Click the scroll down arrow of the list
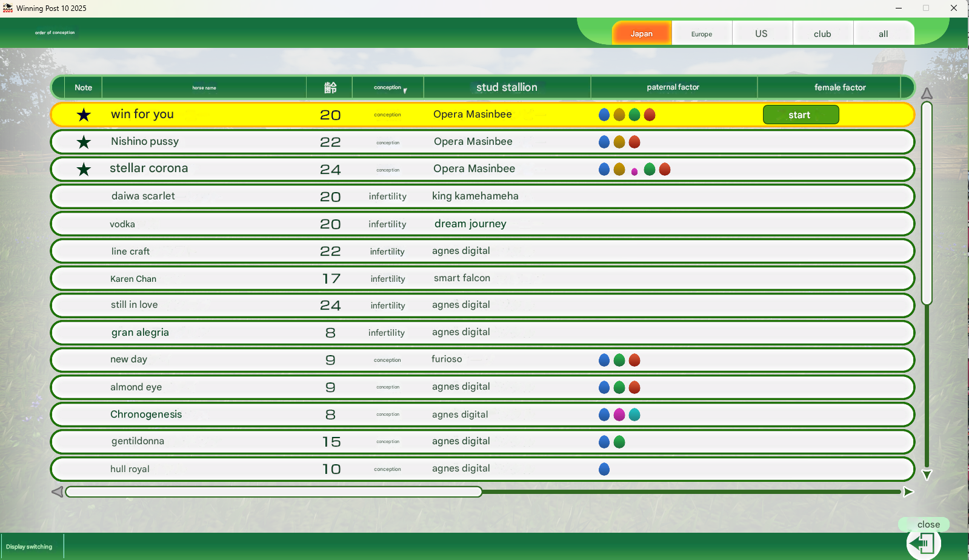The image size is (969, 560). click(x=927, y=475)
